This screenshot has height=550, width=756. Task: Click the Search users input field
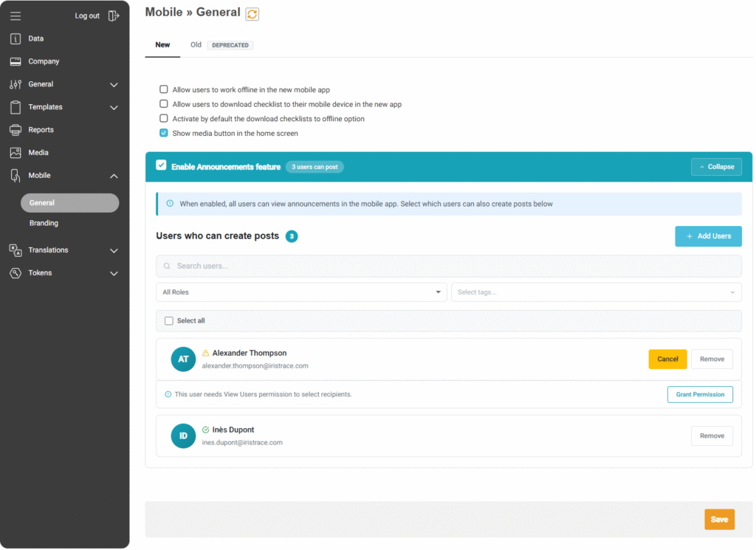(448, 266)
